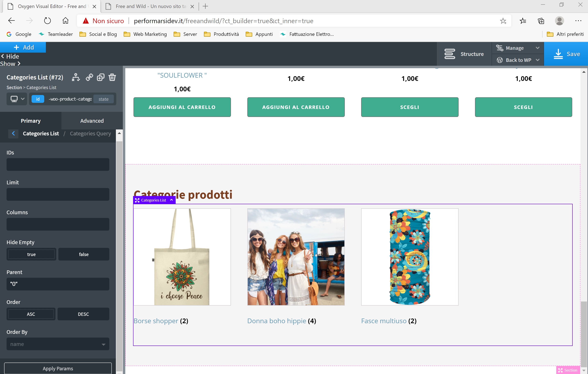Set Hide Empty to false

pos(84,254)
